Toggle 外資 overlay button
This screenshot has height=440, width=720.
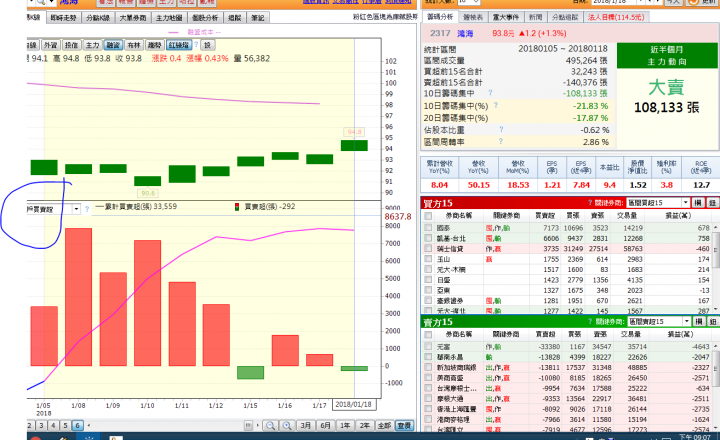click(50, 45)
